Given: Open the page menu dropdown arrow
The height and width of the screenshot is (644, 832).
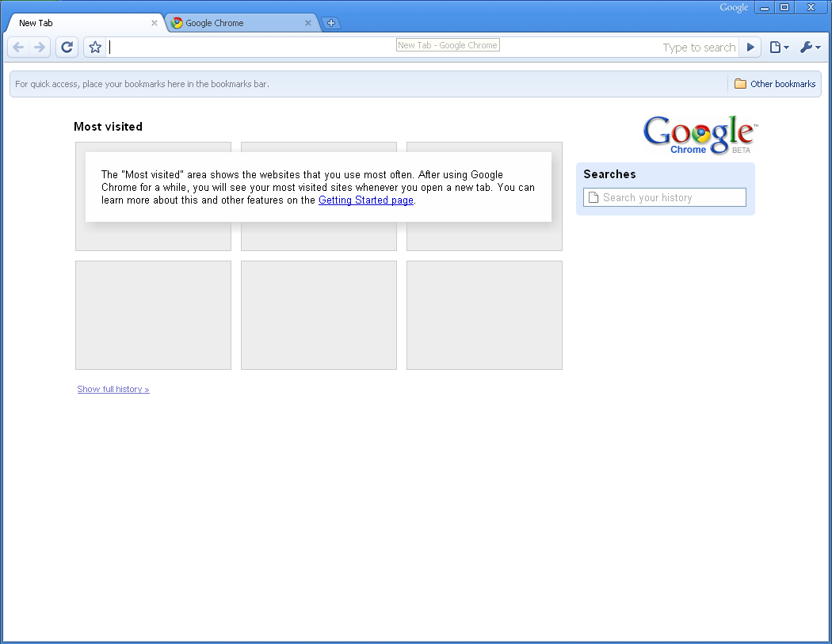Looking at the screenshot, I should [786, 47].
